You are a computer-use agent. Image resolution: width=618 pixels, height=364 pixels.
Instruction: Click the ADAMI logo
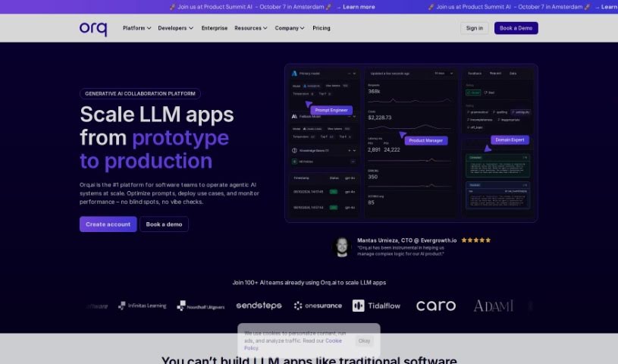[494, 306]
